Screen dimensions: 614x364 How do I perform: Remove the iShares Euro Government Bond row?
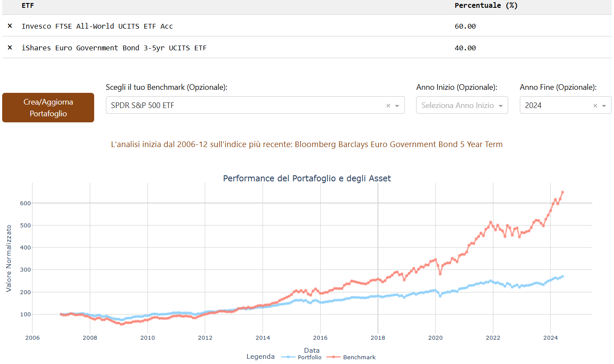pos(10,48)
